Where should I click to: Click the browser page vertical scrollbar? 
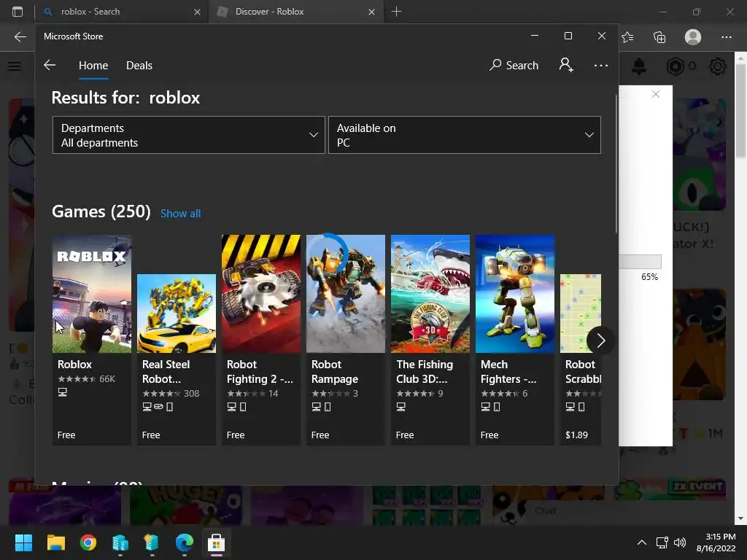[x=741, y=109]
